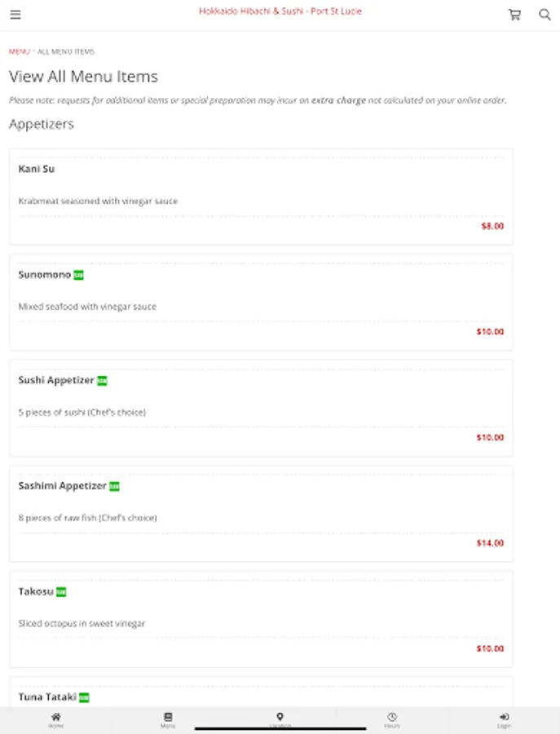Click the search magnifier icon

pyautogui.click(x=545, y=15)
